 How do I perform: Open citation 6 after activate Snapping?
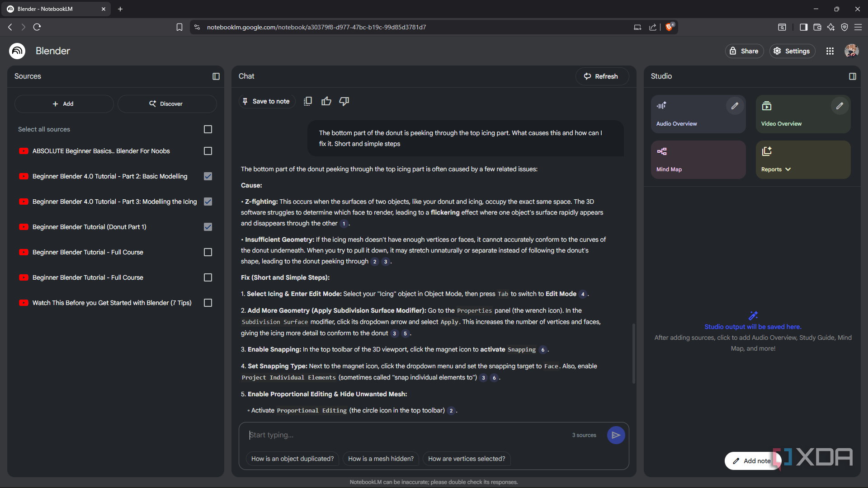542,350
